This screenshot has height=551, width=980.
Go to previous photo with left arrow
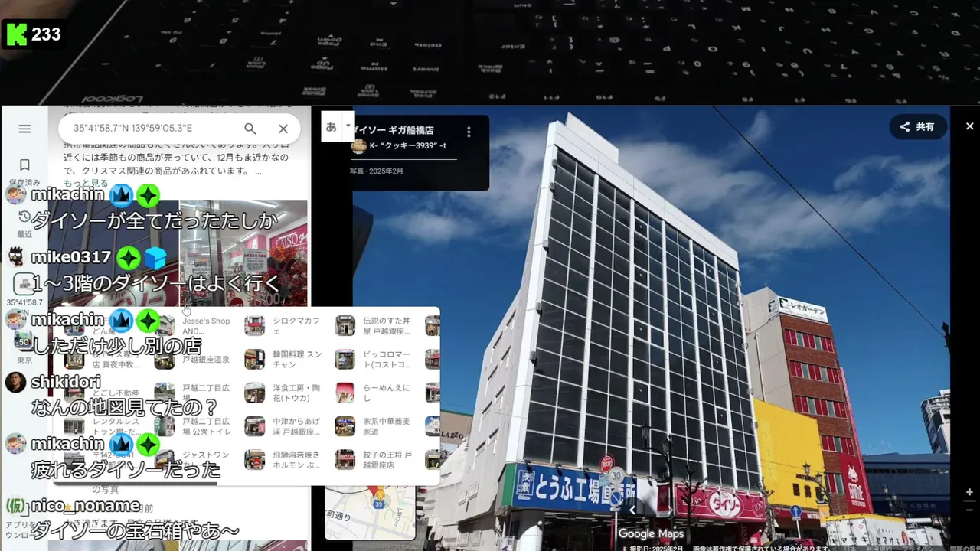coord(632,509)
